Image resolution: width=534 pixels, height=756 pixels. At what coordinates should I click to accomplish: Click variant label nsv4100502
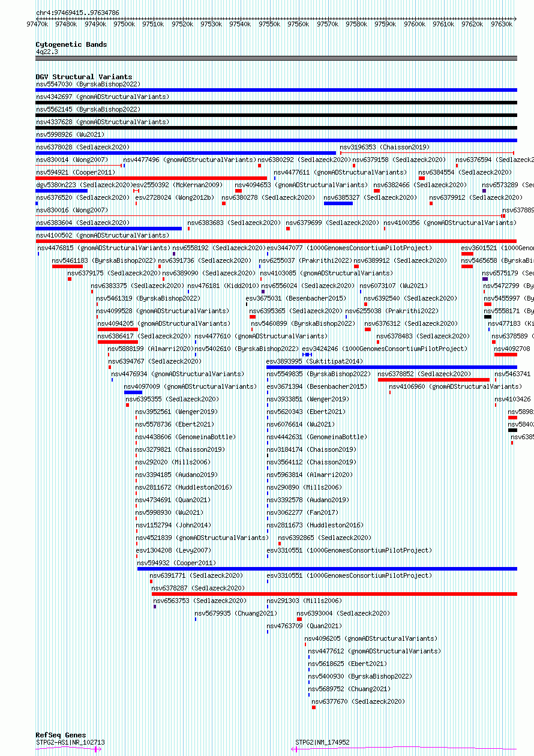tap(103, 235)
